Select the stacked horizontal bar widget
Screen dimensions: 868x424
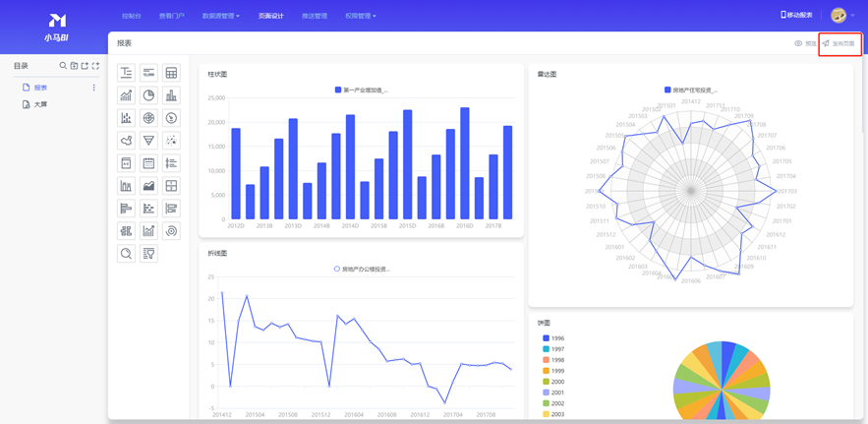(172, 209)
